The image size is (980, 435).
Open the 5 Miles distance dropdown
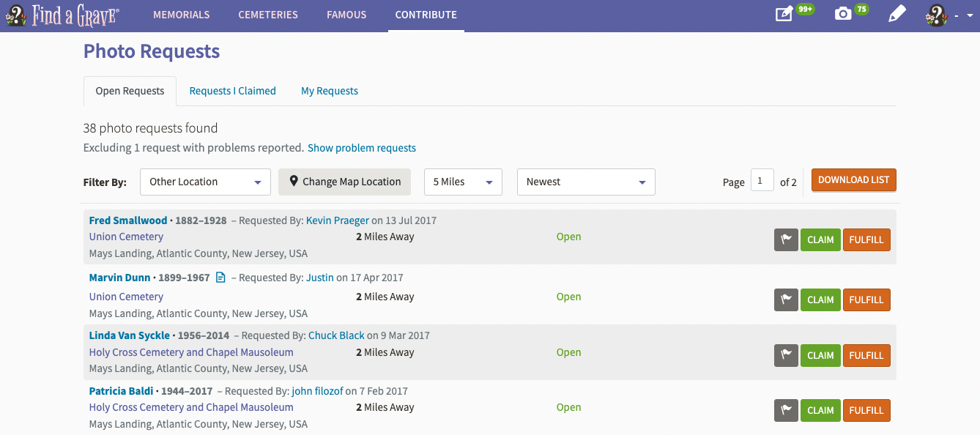click(x=463, y=182)
